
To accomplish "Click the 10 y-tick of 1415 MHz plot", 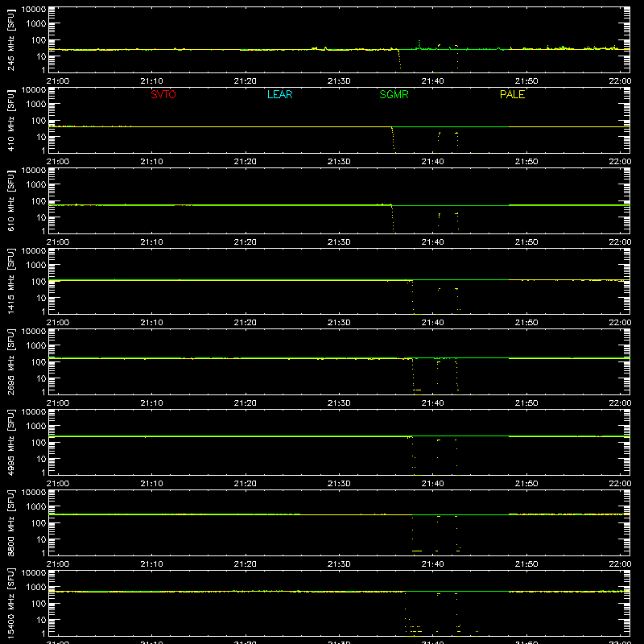I will (41, 298).
